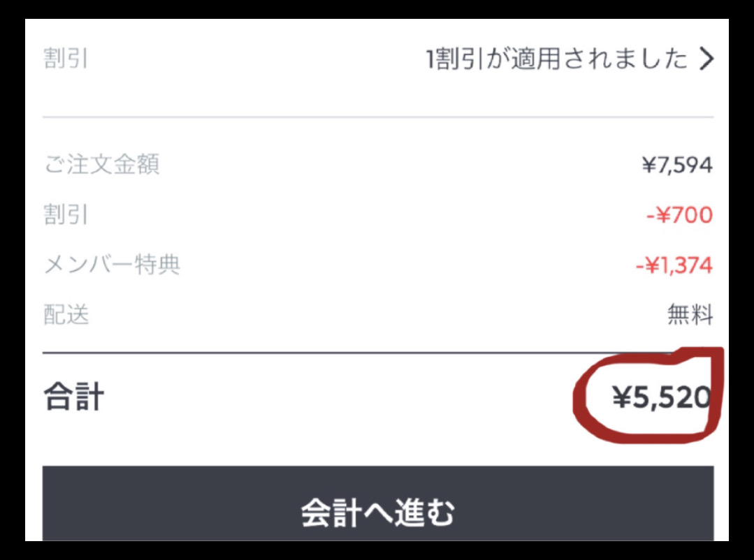Image resolution: width=754 pixels, height=560 pixels.
Task: Tap the メンバー特典 row label
Action: point(112,265)
